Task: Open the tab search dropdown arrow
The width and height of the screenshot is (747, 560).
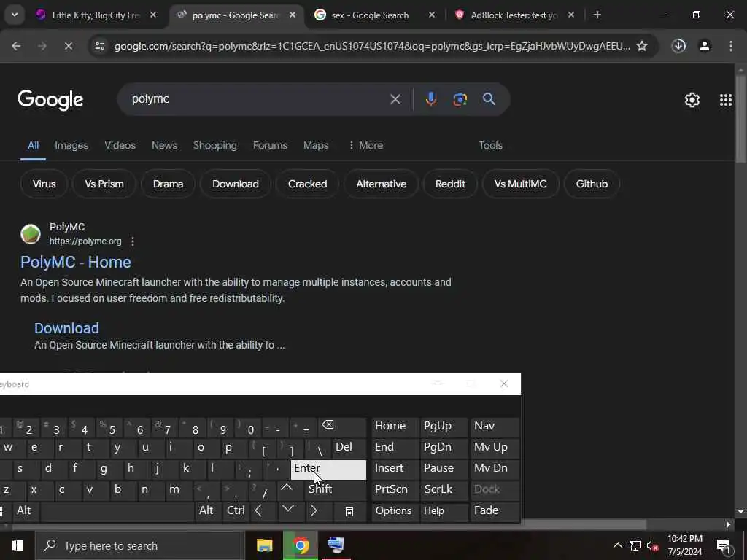Action: pos(15,15)
